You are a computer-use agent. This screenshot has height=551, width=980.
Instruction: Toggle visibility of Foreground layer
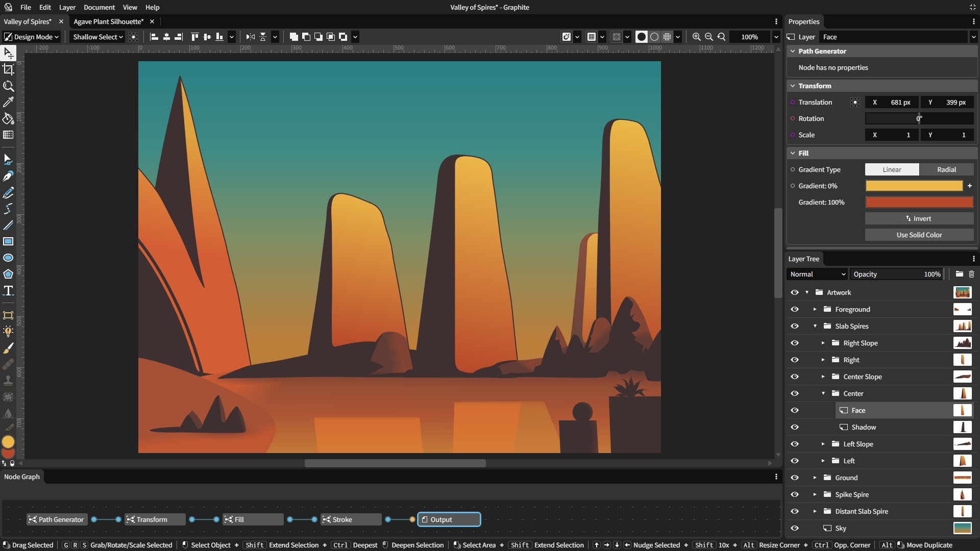[796, 309]
